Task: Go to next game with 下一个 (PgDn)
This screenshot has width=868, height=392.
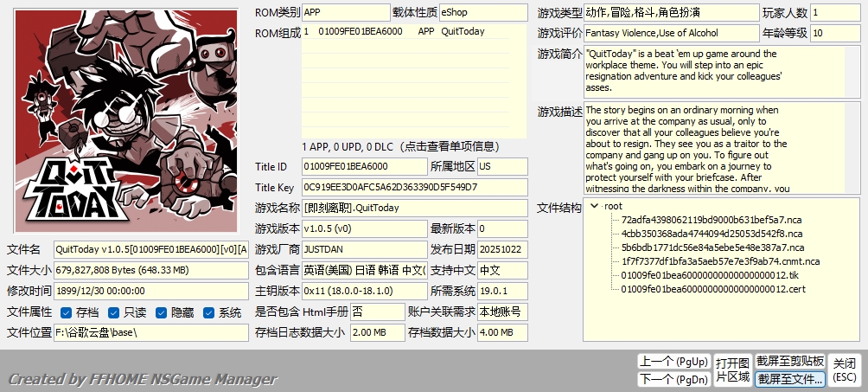Action: (673, 379)
